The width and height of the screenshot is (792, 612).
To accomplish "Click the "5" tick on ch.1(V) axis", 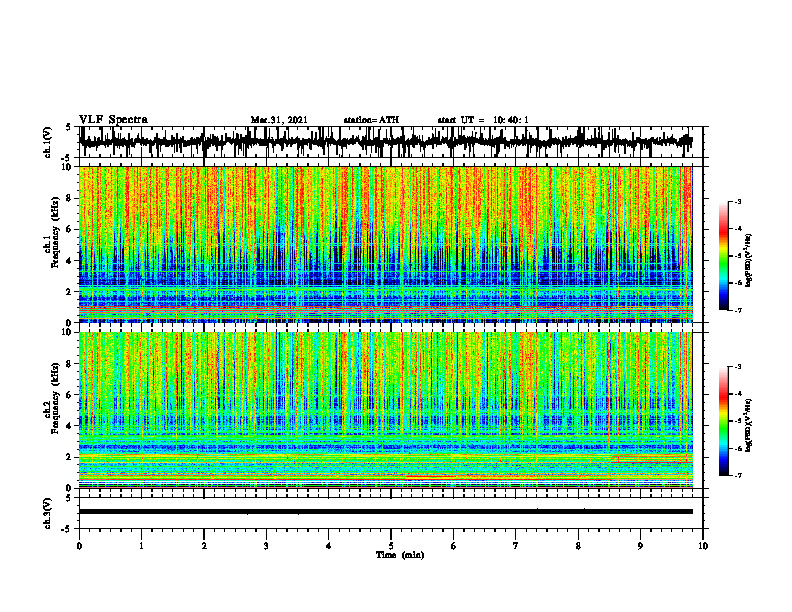I will 69,128.
